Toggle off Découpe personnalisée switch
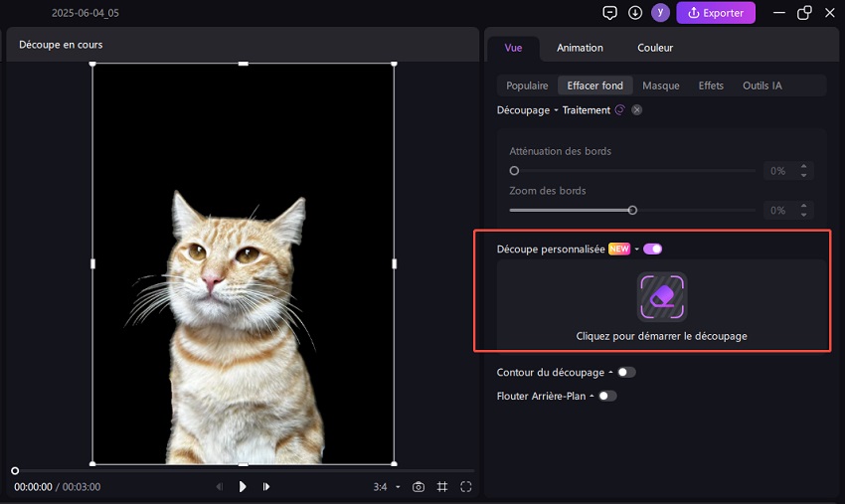The image size is (845, 504). coord(652,250)
